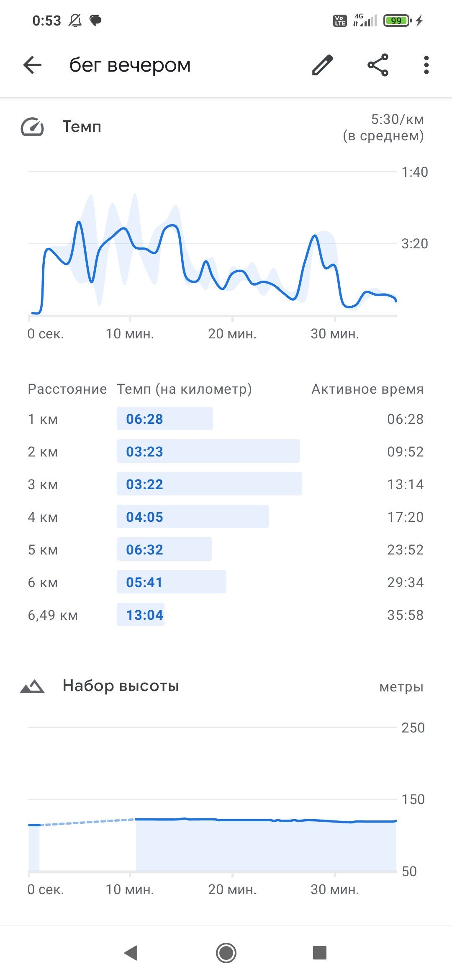Tap the elevation chart blue area

pyautogui.click(x=266, y=845)
